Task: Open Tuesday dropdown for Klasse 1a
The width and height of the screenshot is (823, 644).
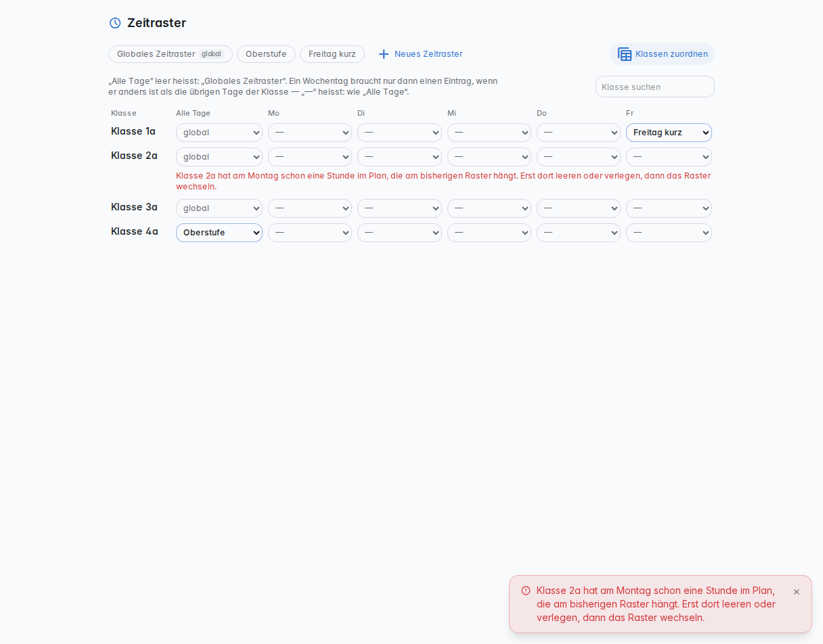Action: (x=399, y=133)
